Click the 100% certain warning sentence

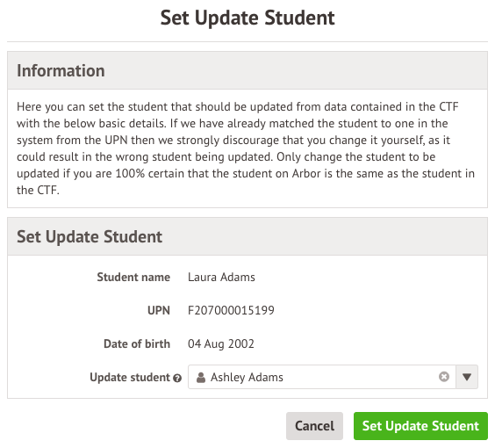[246, 173]
